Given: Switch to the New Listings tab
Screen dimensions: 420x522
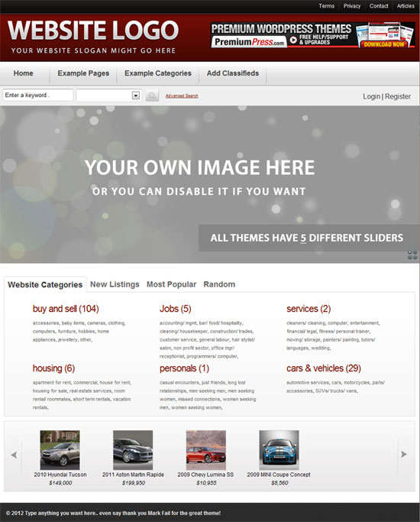Looking at the screenshot, I should (x=115, y=284).
